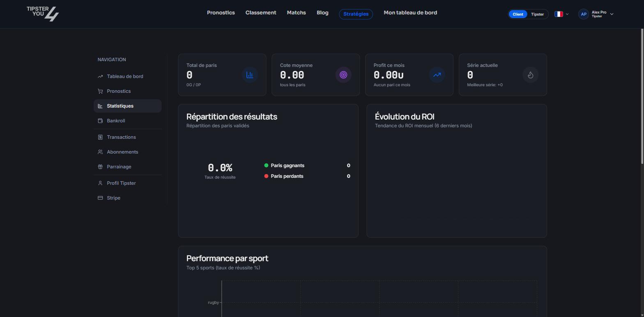644x317 pixels.
Task: Select Statistiques in sidebar
Action: click(x=127, y=106)
